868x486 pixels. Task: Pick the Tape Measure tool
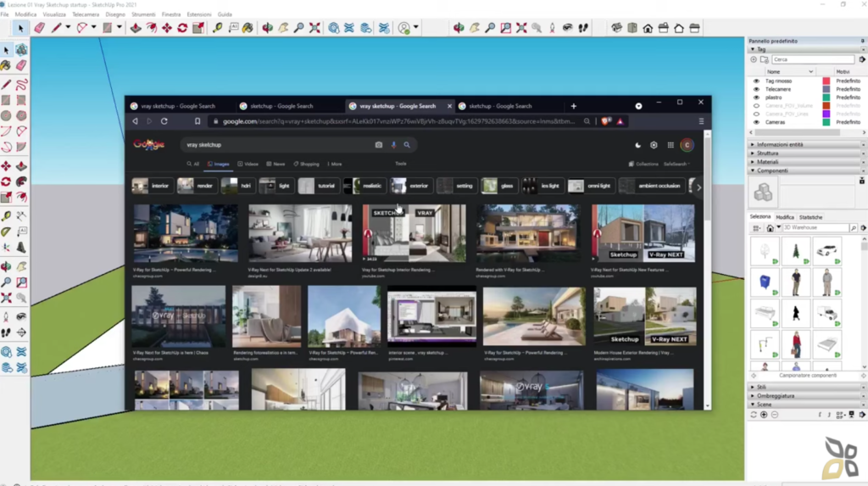pyautogui.click(x=217, y=28)
